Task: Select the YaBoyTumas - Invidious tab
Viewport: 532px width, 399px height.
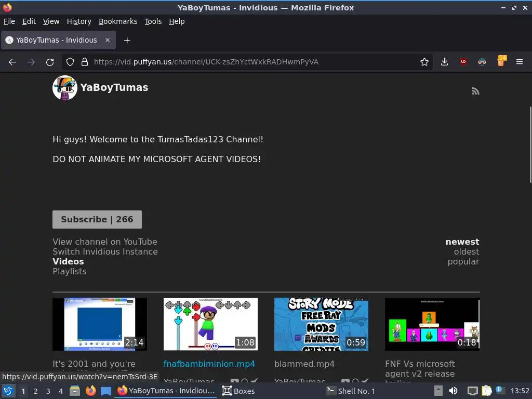Action: coord(59,40)
